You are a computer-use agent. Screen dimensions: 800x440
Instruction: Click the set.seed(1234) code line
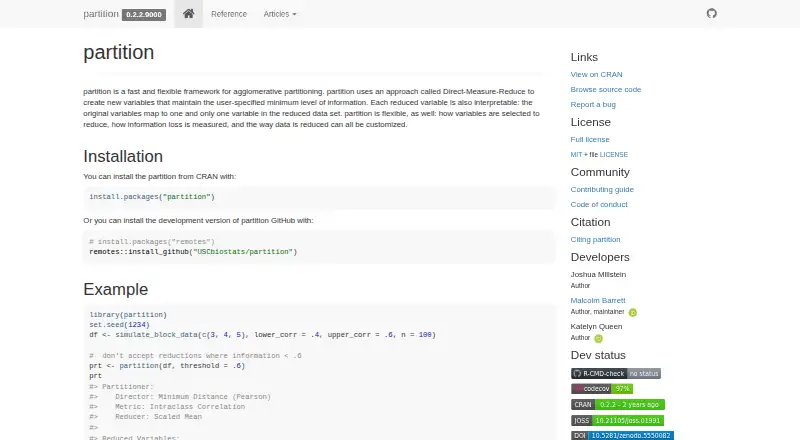pos(119,325)
